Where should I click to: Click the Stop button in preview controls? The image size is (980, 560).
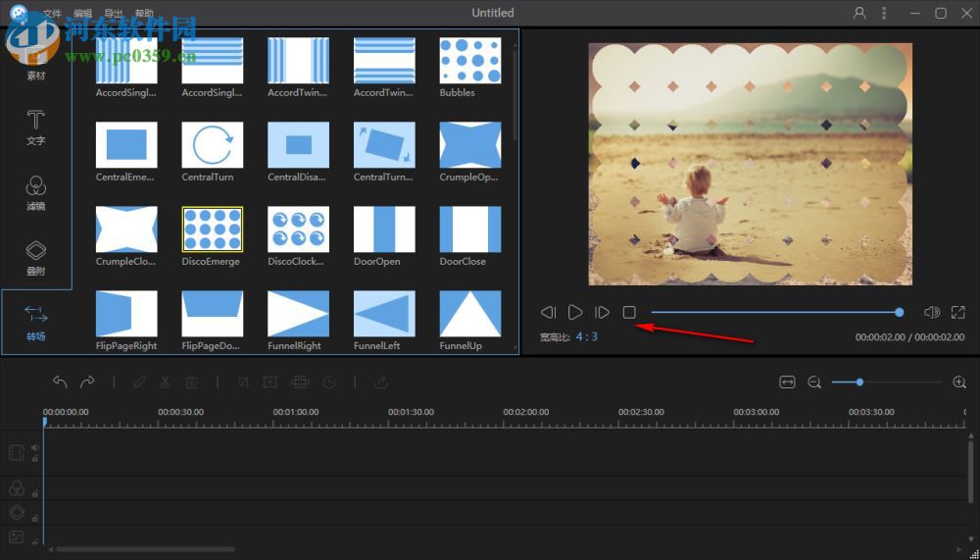[629, 313]
